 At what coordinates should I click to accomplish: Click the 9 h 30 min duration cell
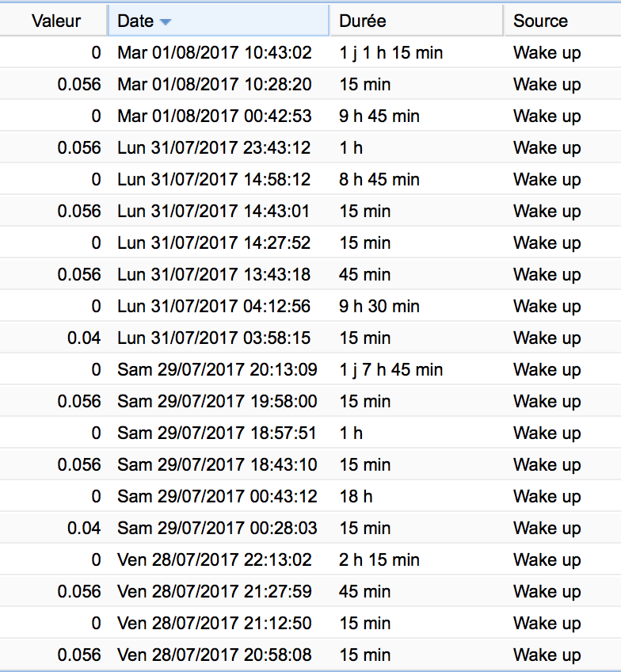(x=379, y=307)
